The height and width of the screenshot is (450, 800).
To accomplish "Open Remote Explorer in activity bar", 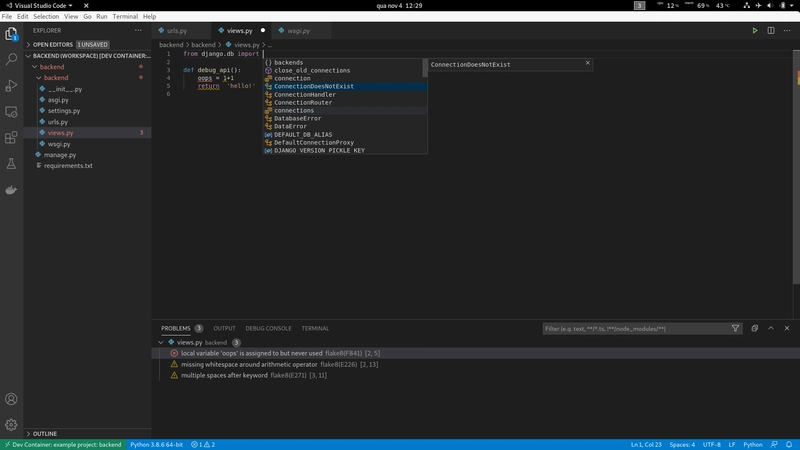I will (x=11, y=112).
